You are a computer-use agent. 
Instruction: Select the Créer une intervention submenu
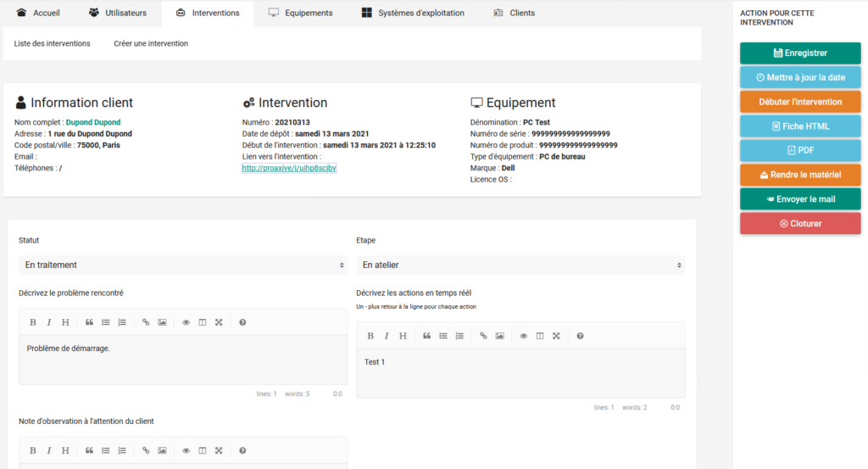151,43
